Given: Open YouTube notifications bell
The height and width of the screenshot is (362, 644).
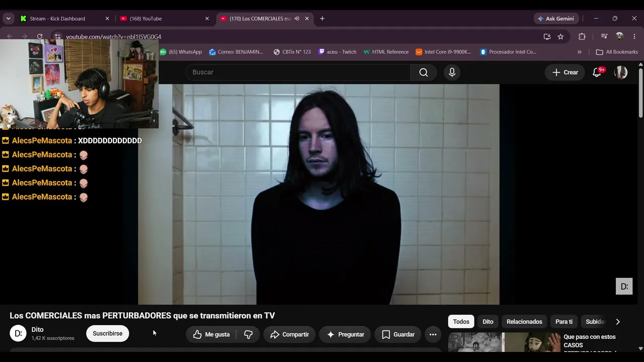Looking at the screenshot, I should (597, 72).
